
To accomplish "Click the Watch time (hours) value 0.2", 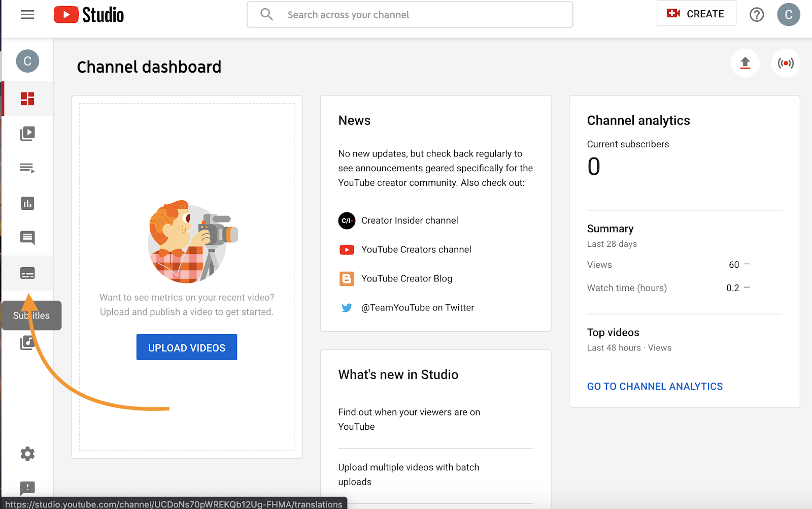I will (732, 288).
